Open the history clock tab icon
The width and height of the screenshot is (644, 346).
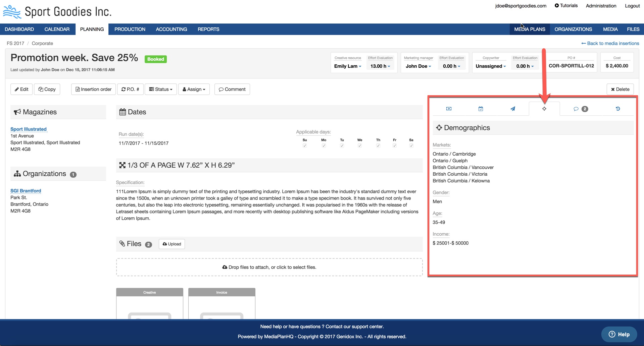pyautogui.click(x=617, y=109)
